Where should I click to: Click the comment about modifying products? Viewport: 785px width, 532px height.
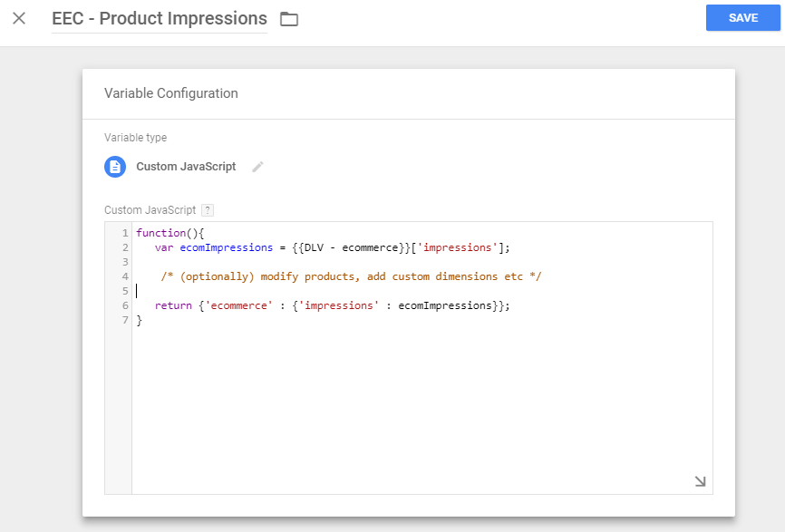tap(351, 276)
